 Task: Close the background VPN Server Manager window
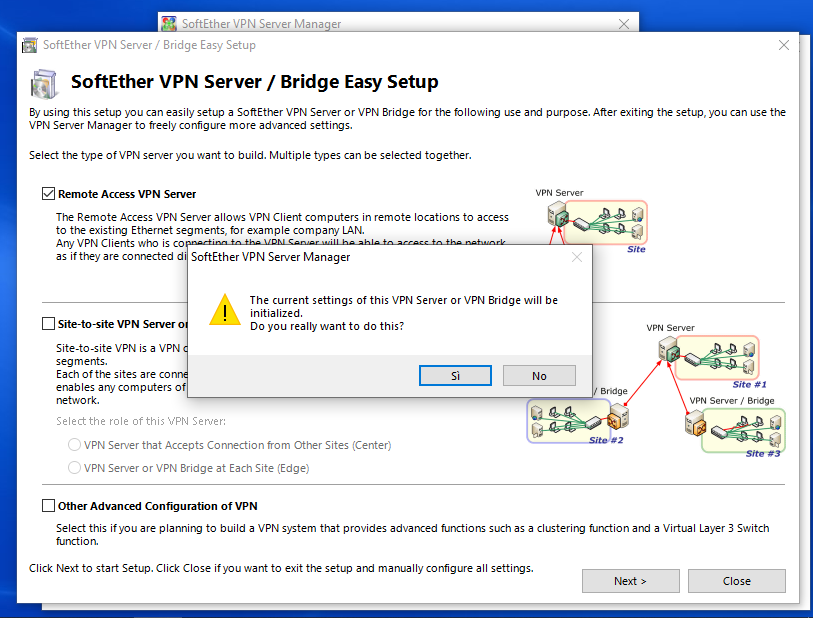624,24
